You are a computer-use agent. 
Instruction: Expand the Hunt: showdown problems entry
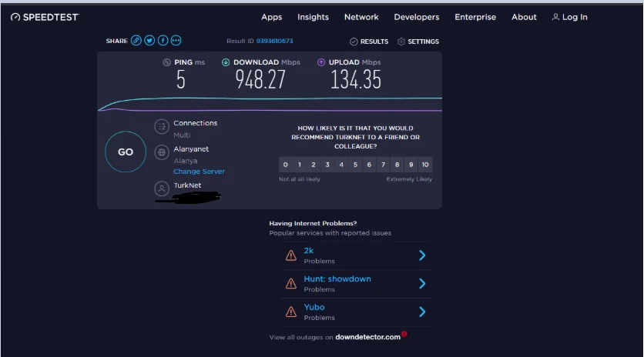(422, 284)
